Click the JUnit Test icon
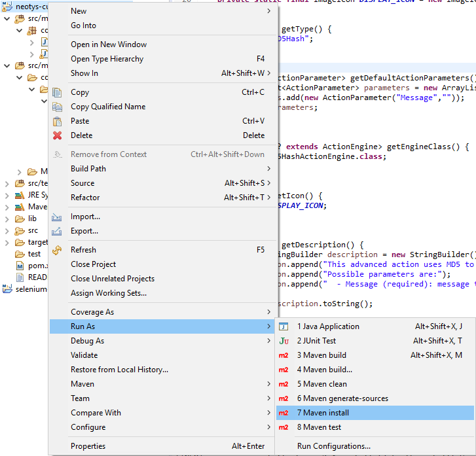 click(284, 341)
